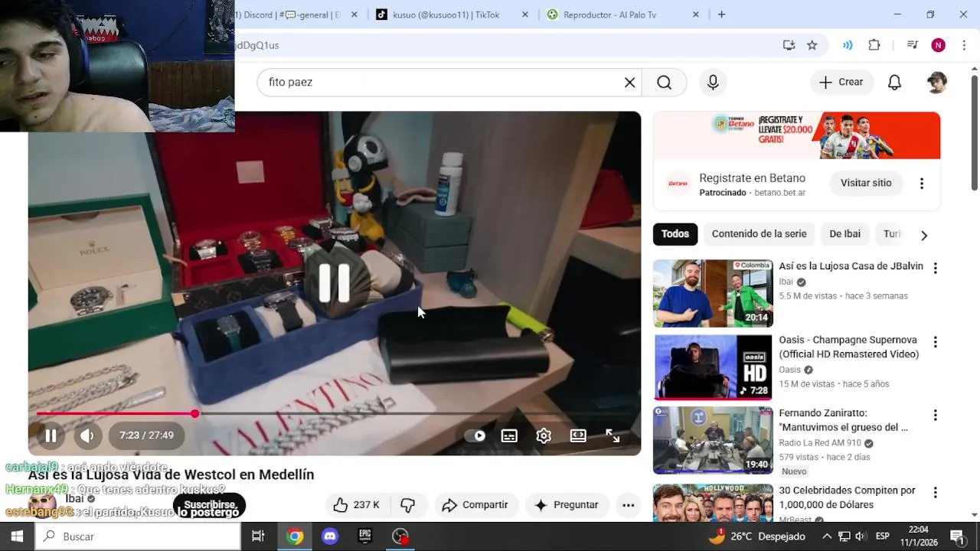Screen dimensions: 980x551
Task: Open more actions below the video
Action: click(628, 505)
